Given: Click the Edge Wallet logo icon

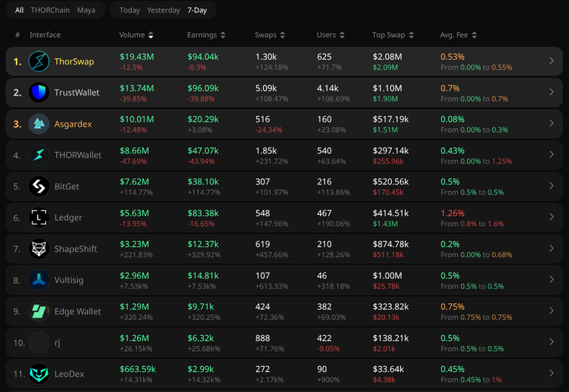Looking at the screenshot, I should pyautogui.click(x=39, y=311).
